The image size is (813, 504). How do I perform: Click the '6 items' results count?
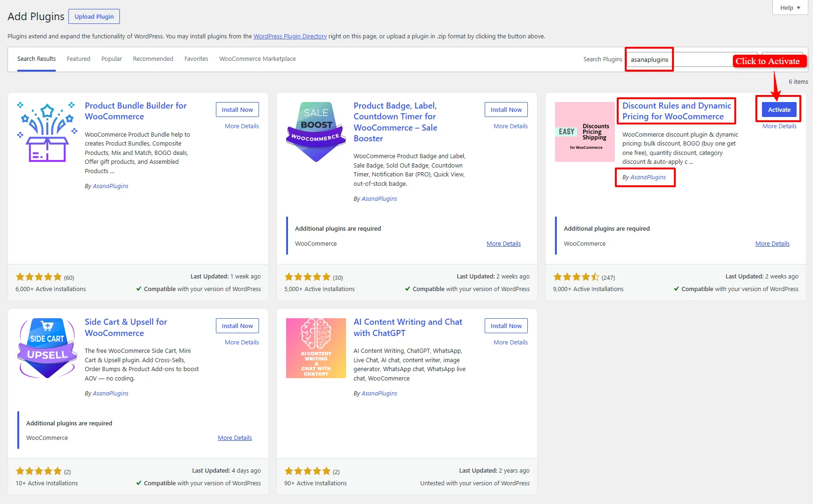[798, 82]
